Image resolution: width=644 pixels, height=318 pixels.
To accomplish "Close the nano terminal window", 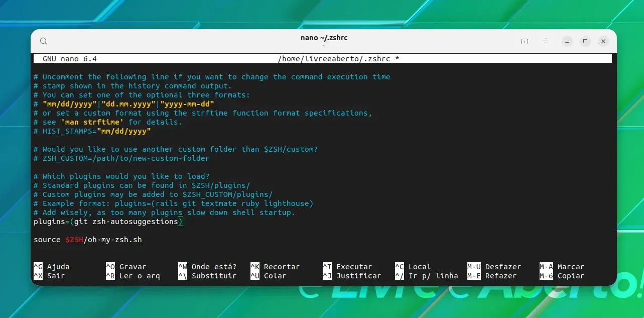I will point(603,41).
